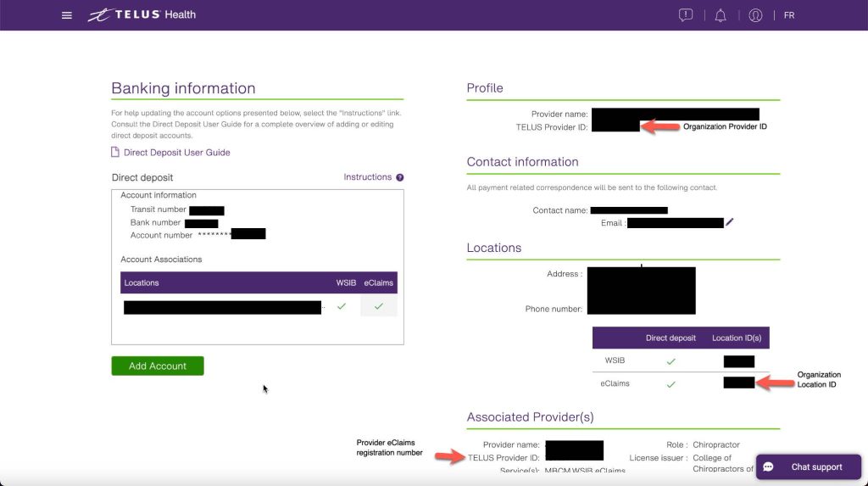The height and width of the screenshot is (486, 868).
Task: Click the Add Account button
Action: [158, 366]
